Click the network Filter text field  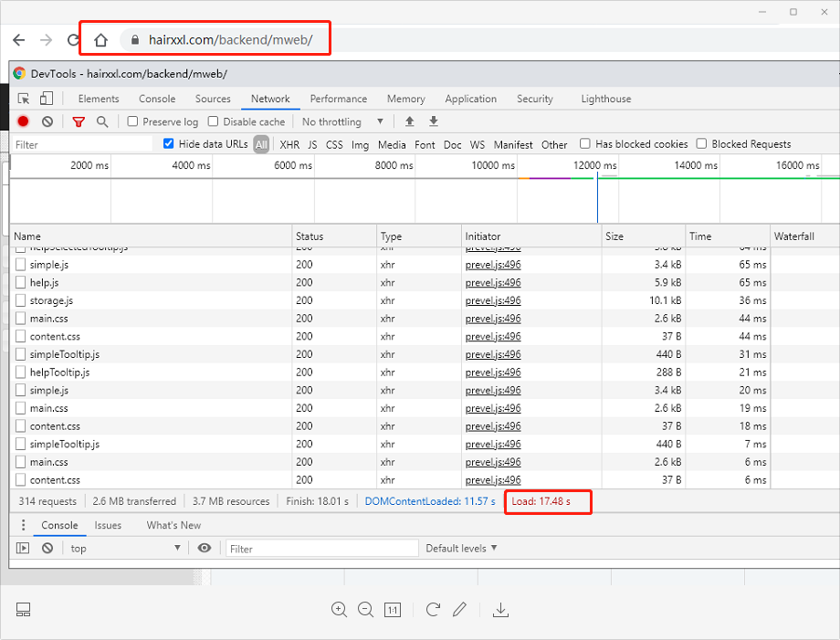(82, 144)
